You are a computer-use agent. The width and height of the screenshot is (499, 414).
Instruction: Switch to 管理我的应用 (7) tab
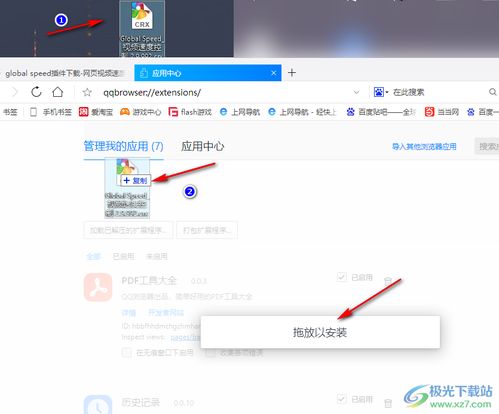click(123, 146)
